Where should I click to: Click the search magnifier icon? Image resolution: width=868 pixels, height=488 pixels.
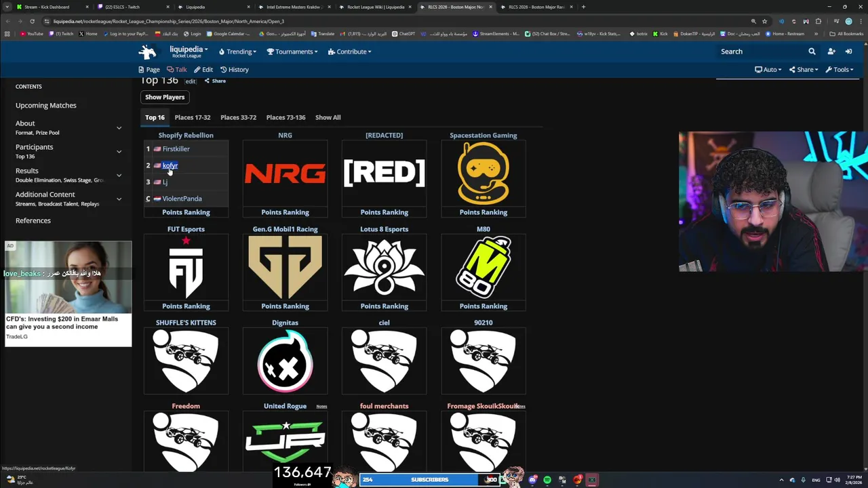point(812,52)
